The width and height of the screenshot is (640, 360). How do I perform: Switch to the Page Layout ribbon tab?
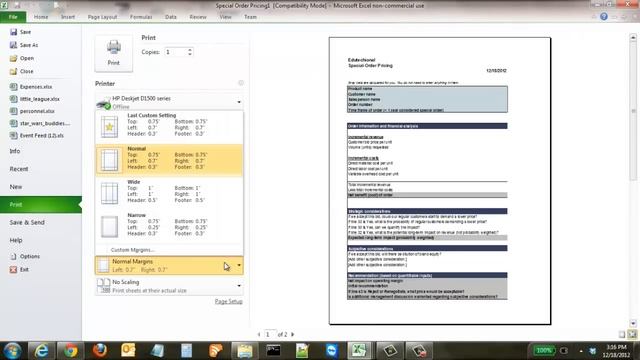(102, 17)
